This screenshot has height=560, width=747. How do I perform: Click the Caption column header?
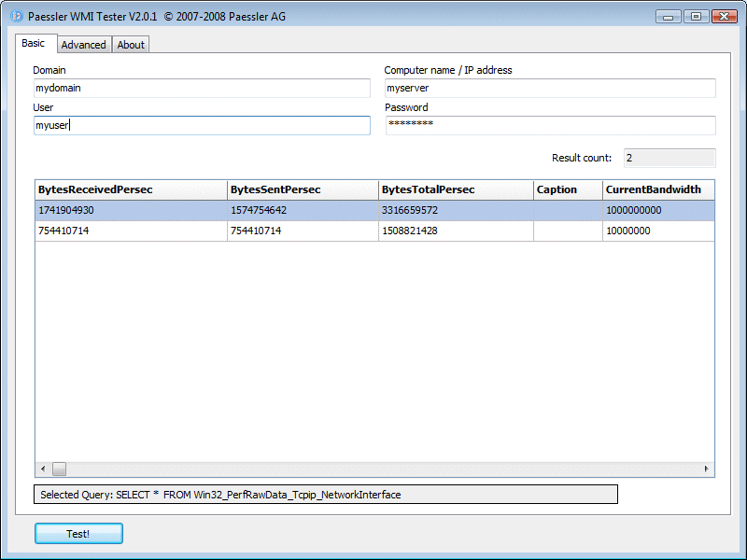click(x=568, y=190)
